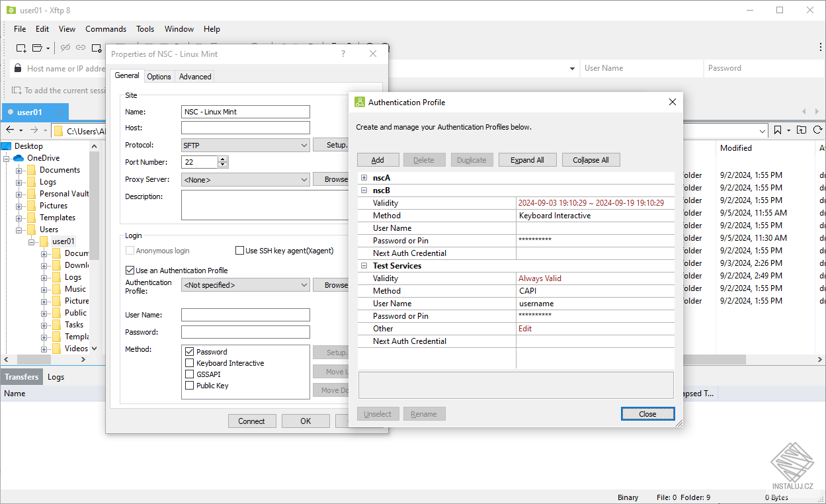The image size is (826, 504).
Task: Click the Expand All button
Action: pyautogui.click(x=527, y=160)
